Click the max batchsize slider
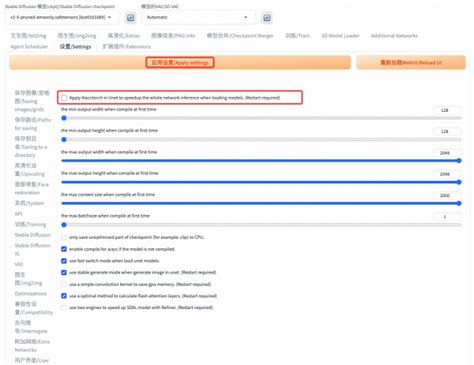 [261, 225]
